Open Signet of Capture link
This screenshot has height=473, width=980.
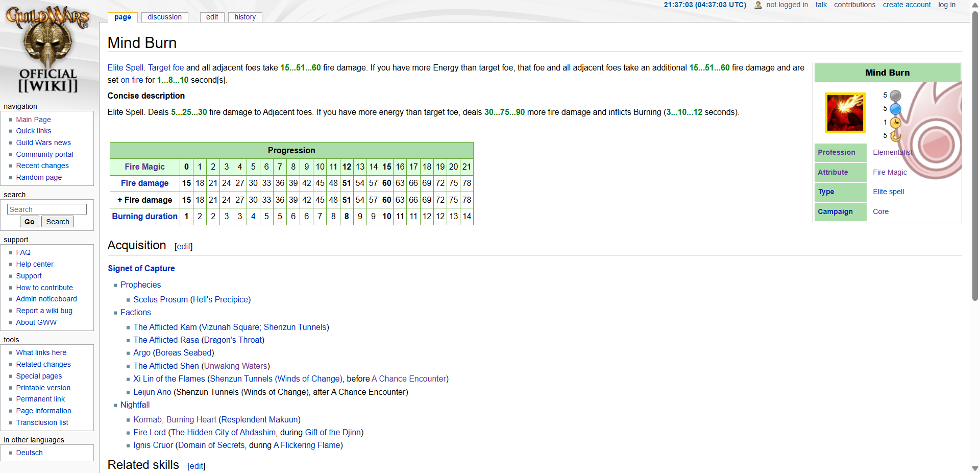pos(141,268)
